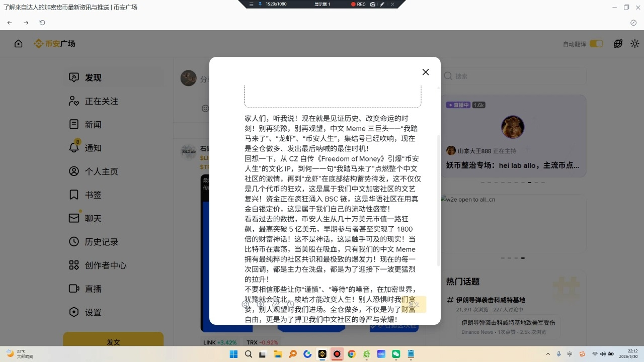Open Windows taskbar search
This screenshot has height=362, width=644.
[248, 354]
